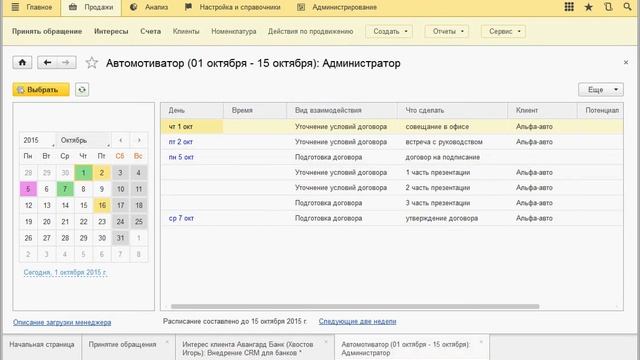Select row пт 2 окт
Image resolution: width=640 pixels, height=360 pixels.
pyautogui.click(x=392, y=142)
